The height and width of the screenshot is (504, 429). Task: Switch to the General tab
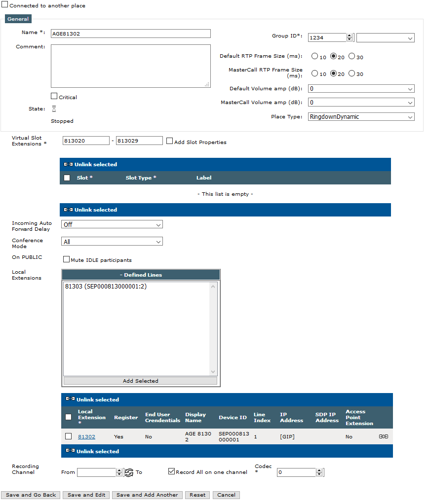click(18, 19)
